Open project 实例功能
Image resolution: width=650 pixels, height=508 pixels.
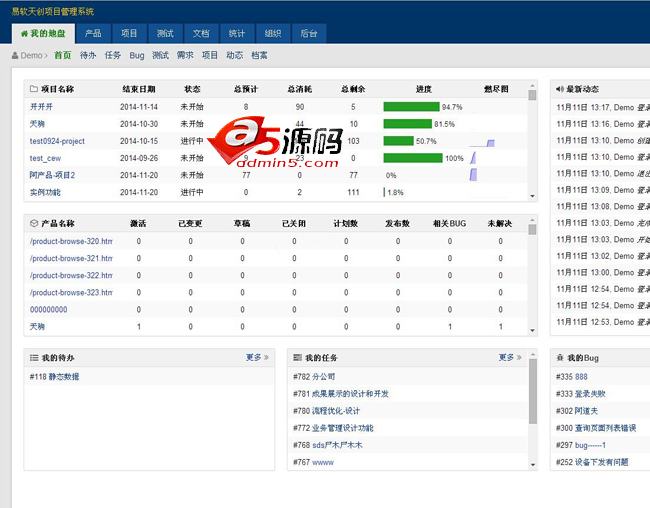(45, 192)
